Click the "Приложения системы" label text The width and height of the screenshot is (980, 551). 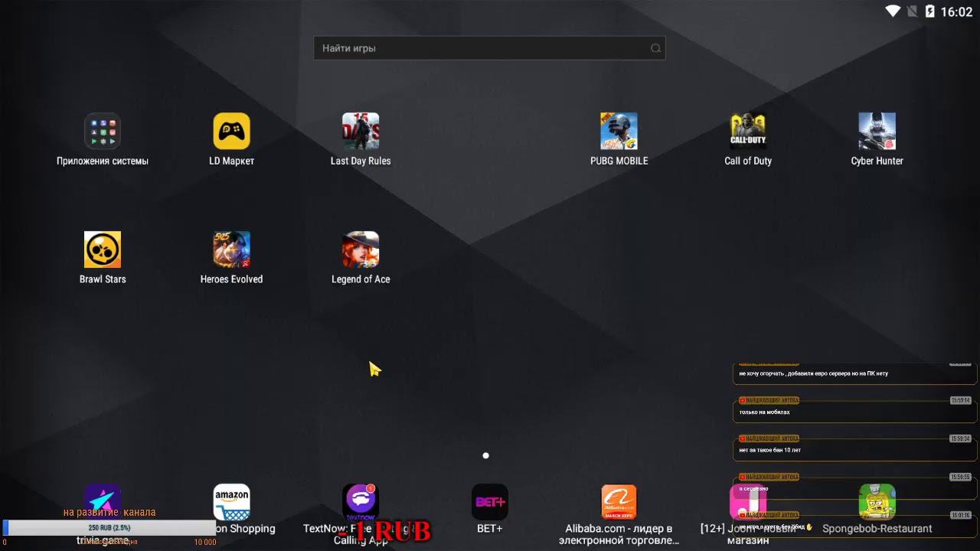(103, 161)
